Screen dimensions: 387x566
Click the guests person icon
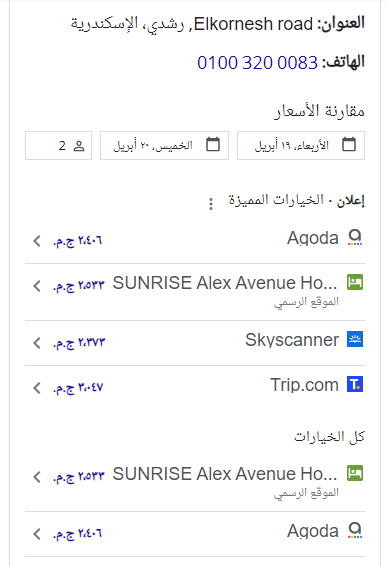coord(79,146)
